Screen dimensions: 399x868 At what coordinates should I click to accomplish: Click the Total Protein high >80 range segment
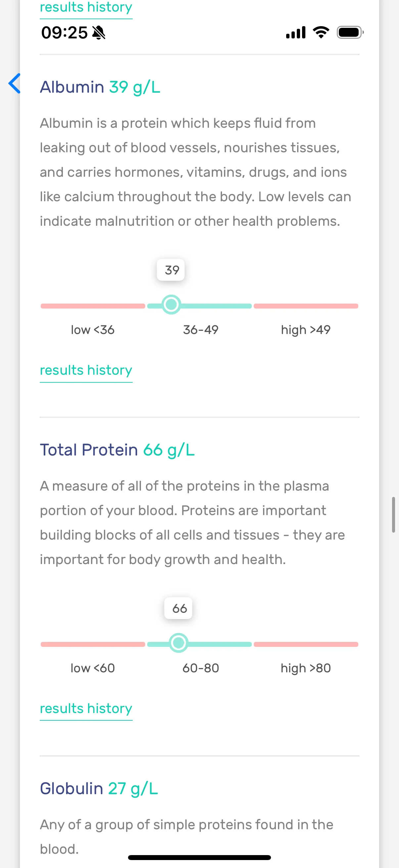click(x=306, y=644)
